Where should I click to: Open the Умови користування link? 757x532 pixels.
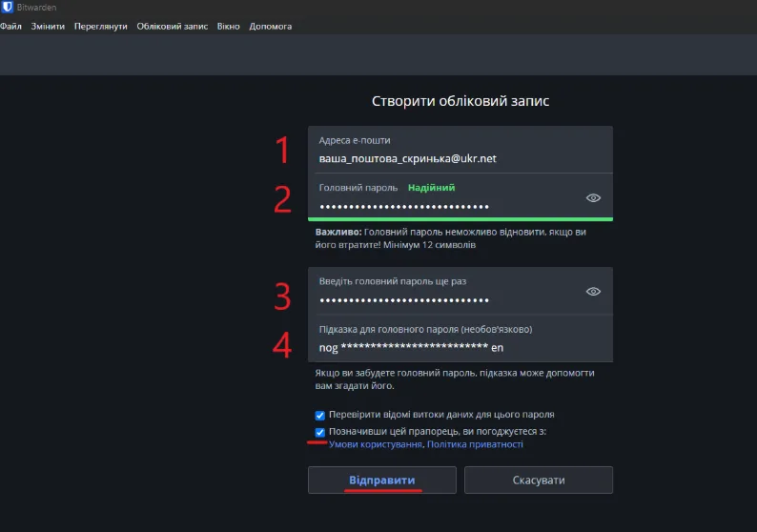coord(375,444)
